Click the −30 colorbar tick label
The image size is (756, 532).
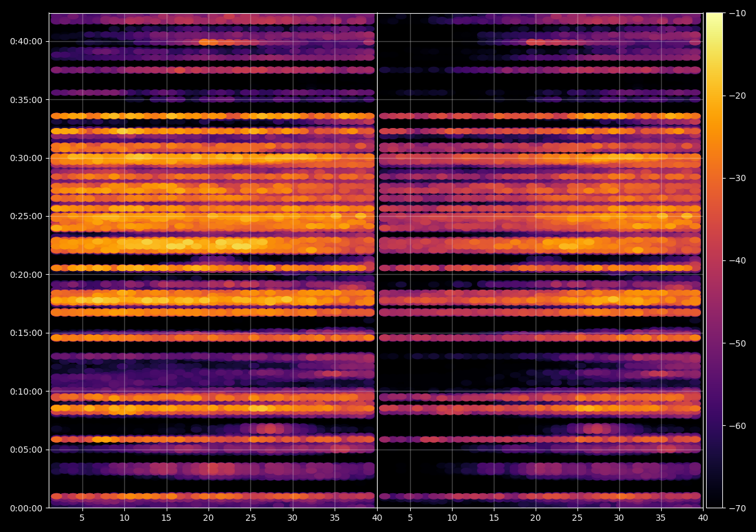pyautogui.click(x=737, y=178)
